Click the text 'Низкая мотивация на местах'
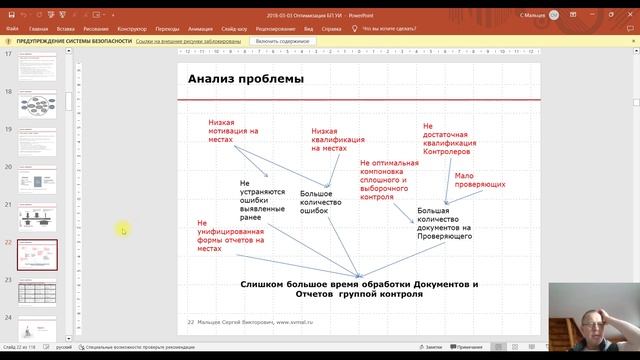 pyautogui.click(x=233, y=131)
